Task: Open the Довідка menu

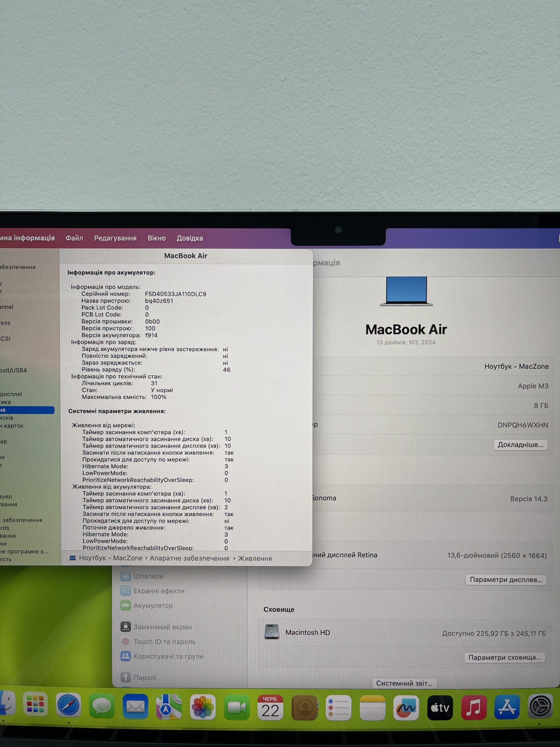Action: 190,238
